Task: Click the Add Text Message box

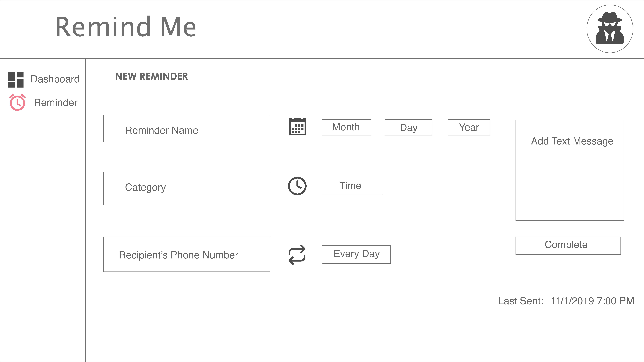Action: coord(570,170)
